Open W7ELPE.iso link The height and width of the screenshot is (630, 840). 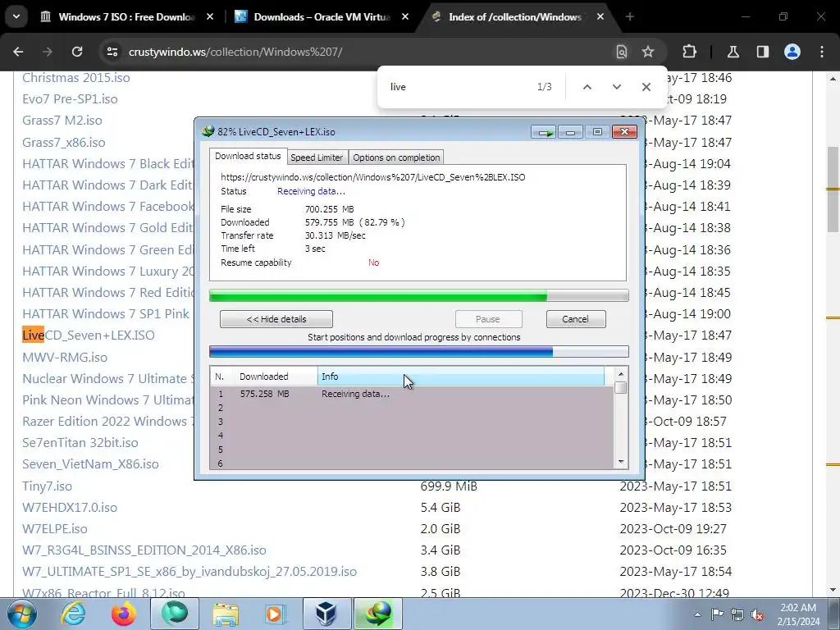55,529
